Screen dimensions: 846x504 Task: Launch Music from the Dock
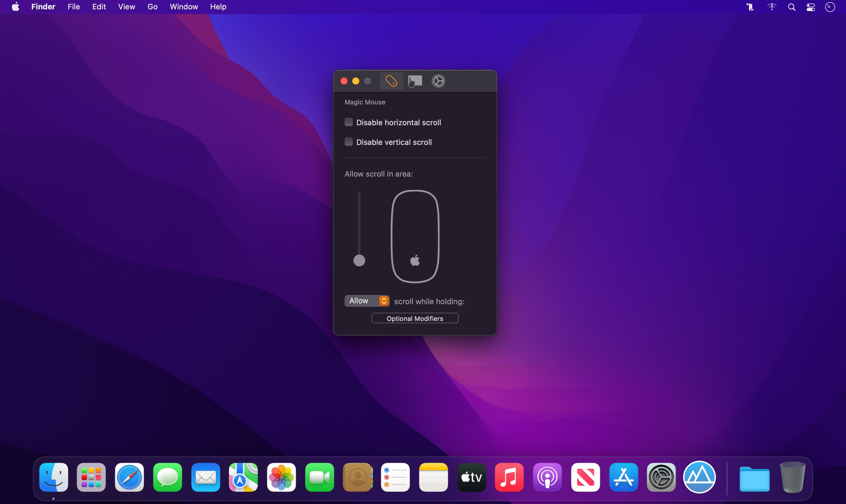pos(509,477)
